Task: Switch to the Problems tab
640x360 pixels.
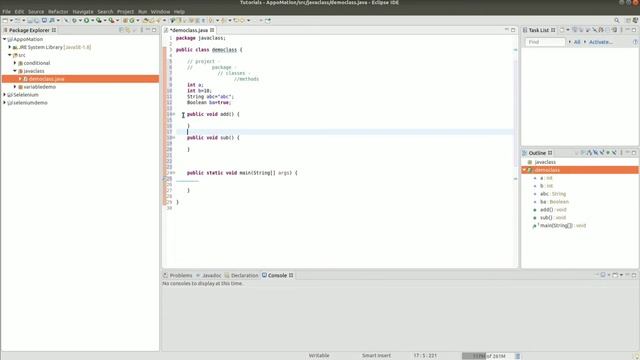Action: pos(178,276)
